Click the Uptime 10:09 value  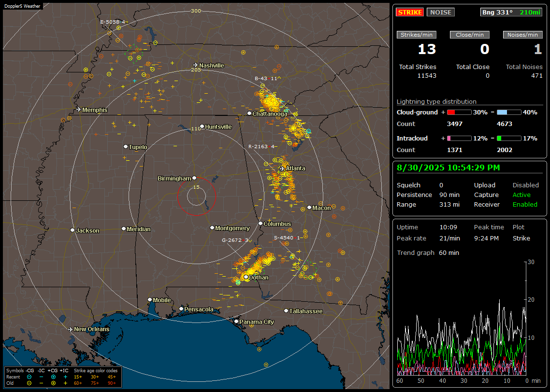[x=449, y=227]
